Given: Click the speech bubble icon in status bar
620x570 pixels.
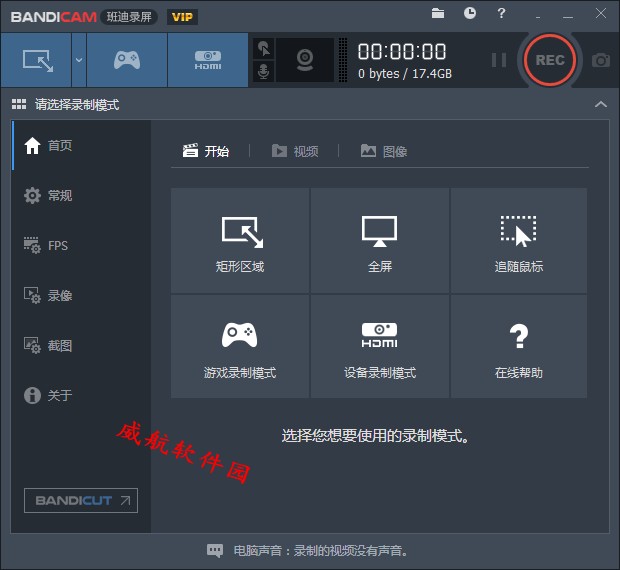Looking at the screenshot, I should [215, 550].
